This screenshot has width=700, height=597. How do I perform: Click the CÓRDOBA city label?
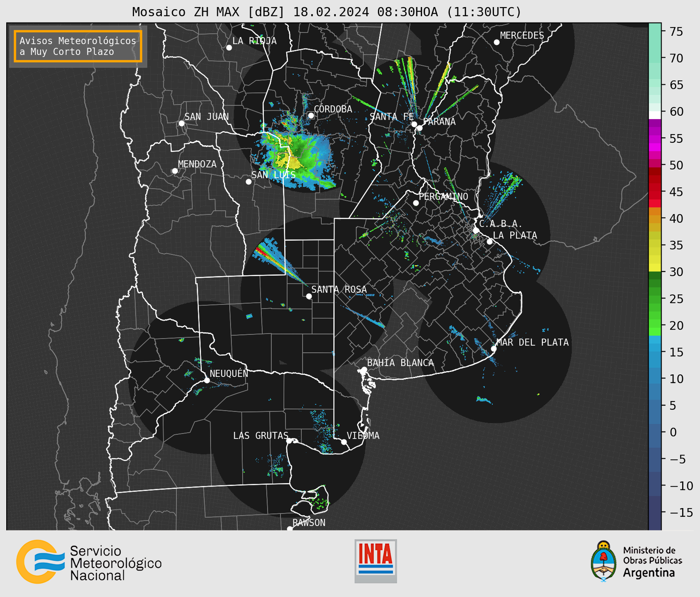(333, 109)
